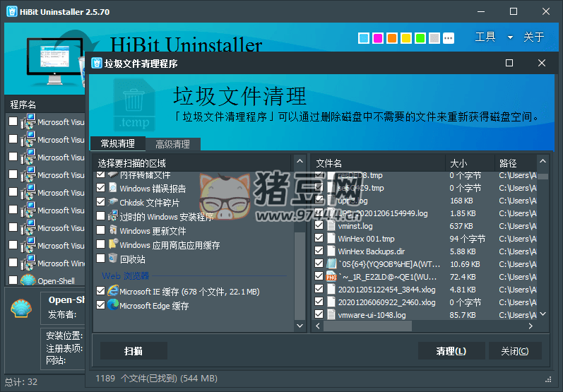Click the 扫描 button

(134, 351)
